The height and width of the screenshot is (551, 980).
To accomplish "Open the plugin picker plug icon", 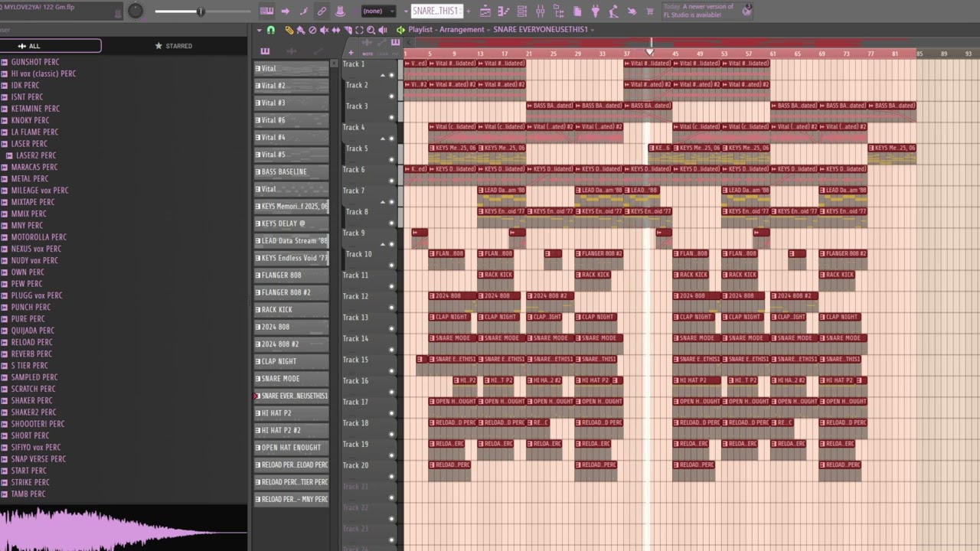I will coord(596,11).
